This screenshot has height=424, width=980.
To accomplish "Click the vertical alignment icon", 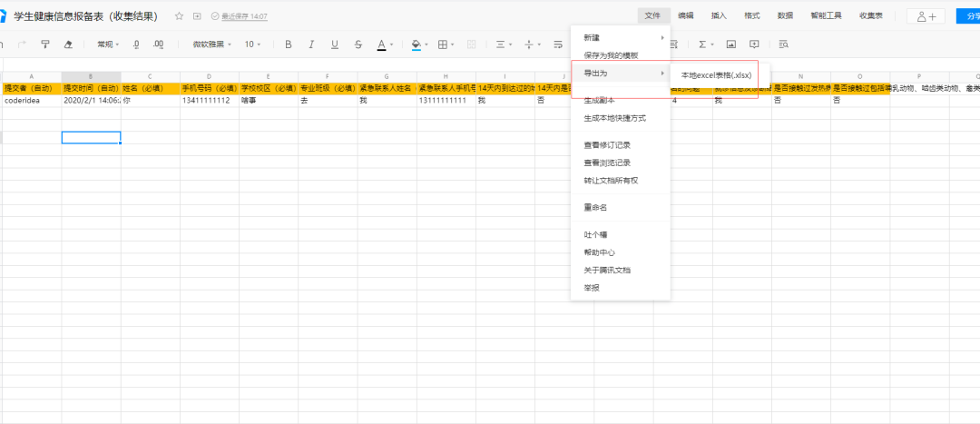I will [529, 44].
